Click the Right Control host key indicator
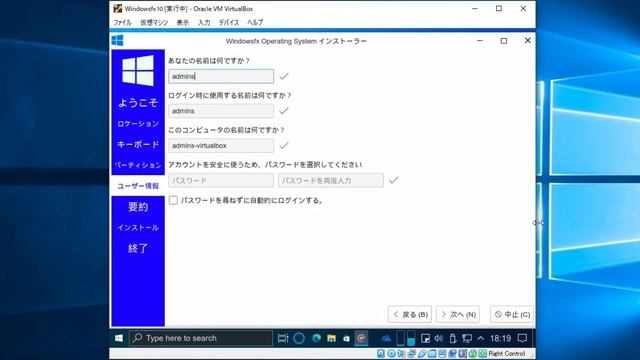This screenshot has height=360, width=640. click(x=507, y=353)
